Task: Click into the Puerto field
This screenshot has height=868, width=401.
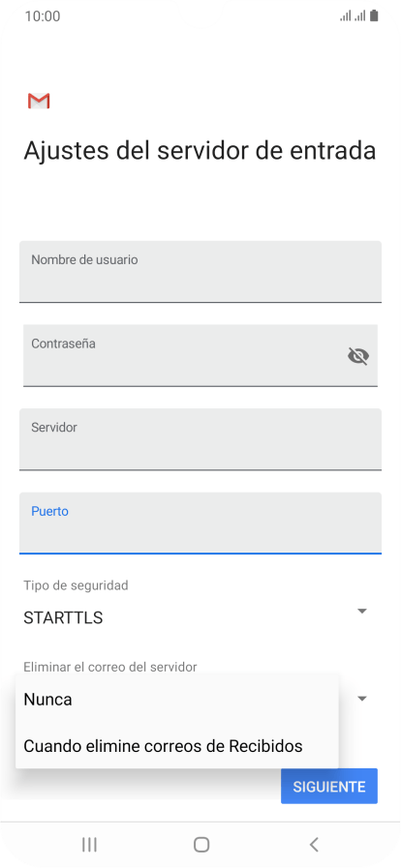Action: pos(200,524)
